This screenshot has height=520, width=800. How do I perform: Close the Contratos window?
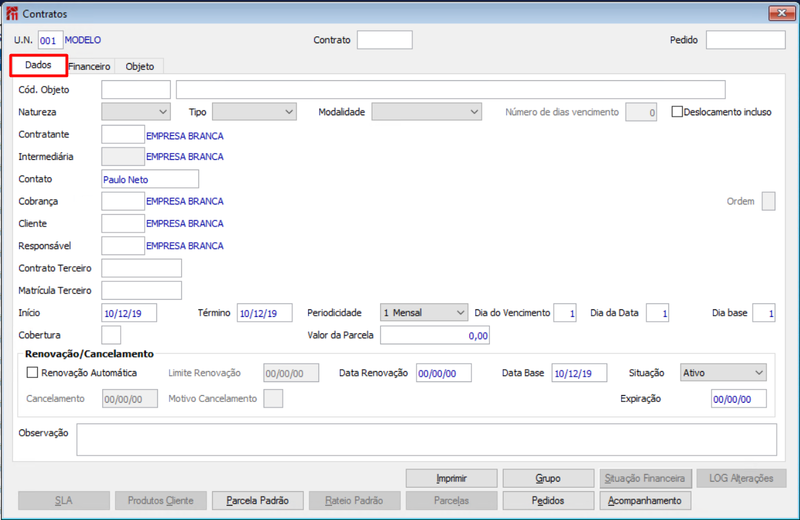pos(781,13)
